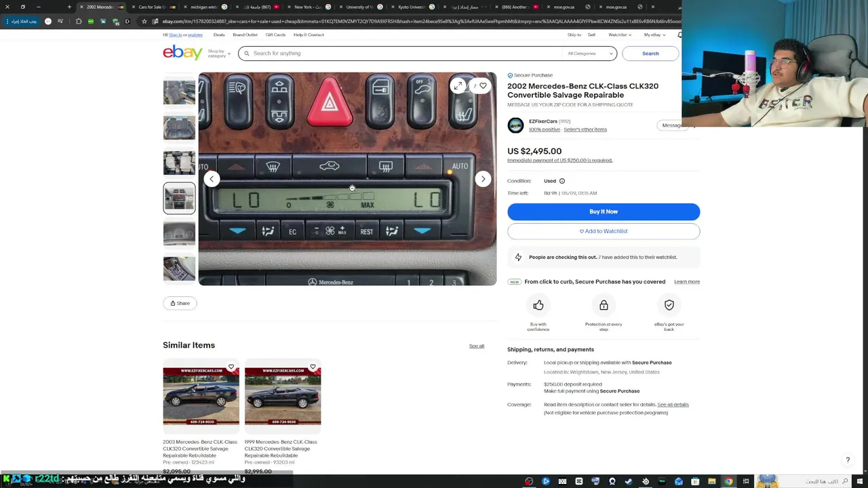Click the browser address bar URL
The width and height of the screenshot is (868, 488).
click(420, 22)
